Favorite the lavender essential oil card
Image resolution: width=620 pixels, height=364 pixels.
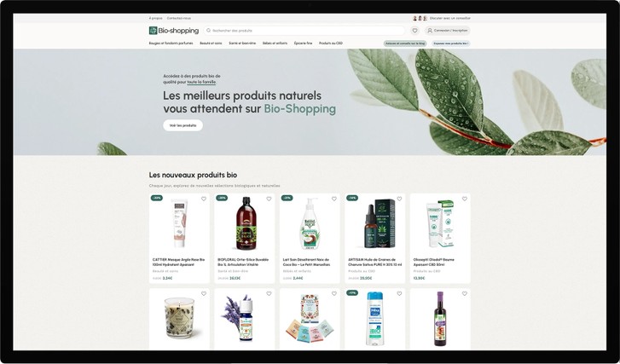tap(269, 293)
